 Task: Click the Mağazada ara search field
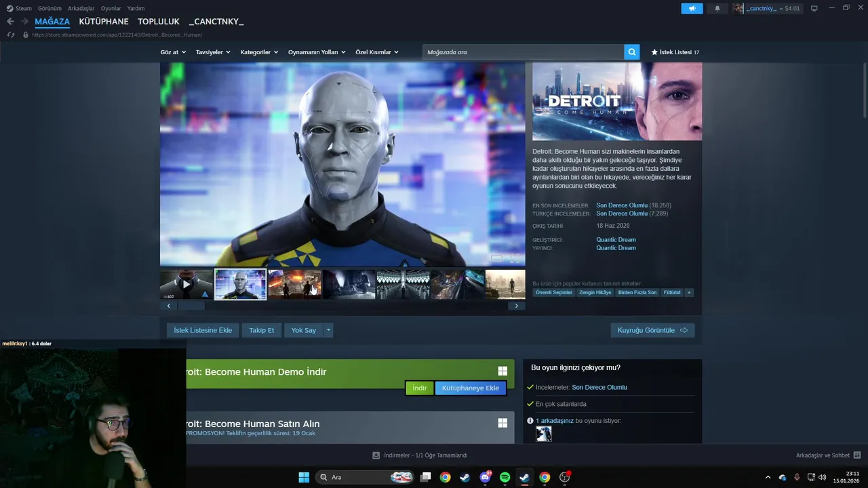(524, 52)
